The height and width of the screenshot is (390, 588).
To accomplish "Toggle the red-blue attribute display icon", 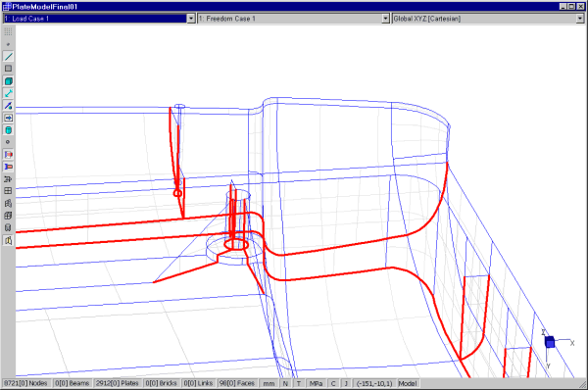I will pos(8,155).
